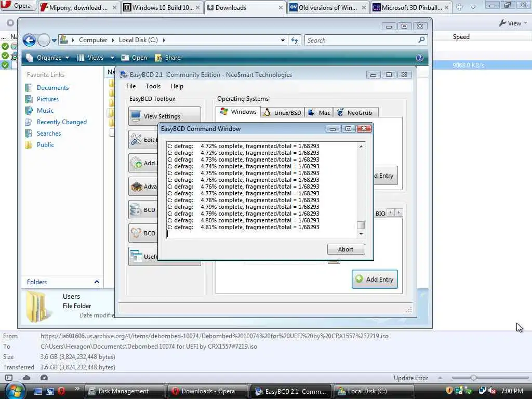Switch to Windows 10 Build Opera tab
Image resolution: width=532 pixels, height=399 pixels.
point(162,7)
